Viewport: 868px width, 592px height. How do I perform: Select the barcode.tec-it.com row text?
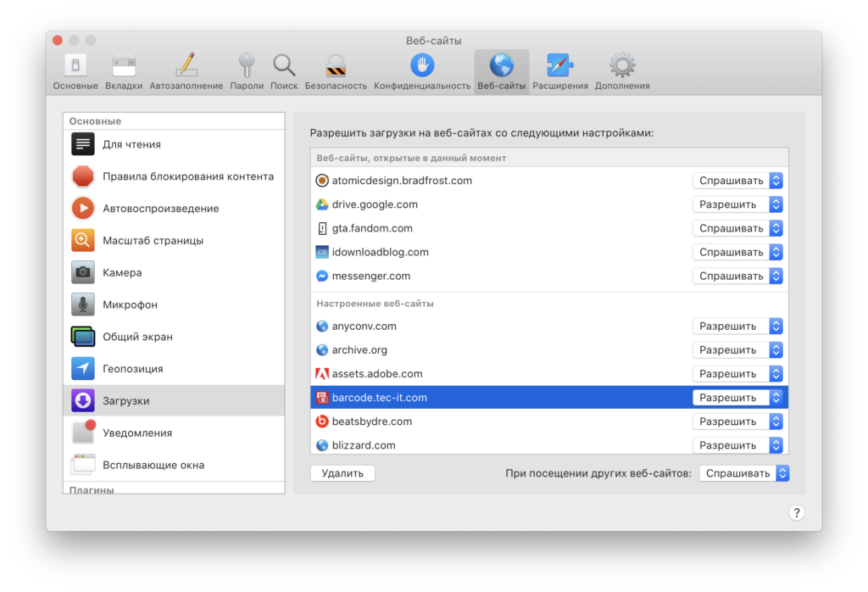[379, 398]
